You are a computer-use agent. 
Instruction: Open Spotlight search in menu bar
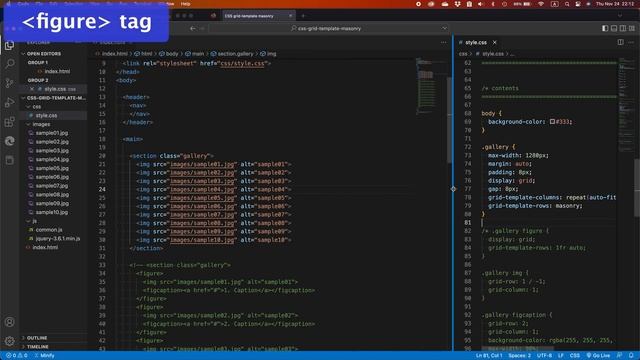coord(567,4)
